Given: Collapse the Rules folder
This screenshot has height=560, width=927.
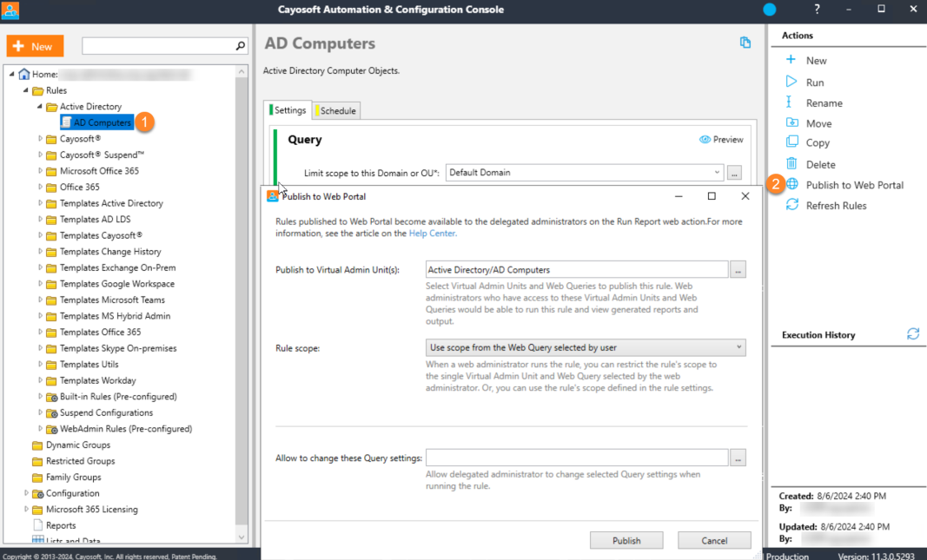Looking at the screenshot, I should [25, 90].
